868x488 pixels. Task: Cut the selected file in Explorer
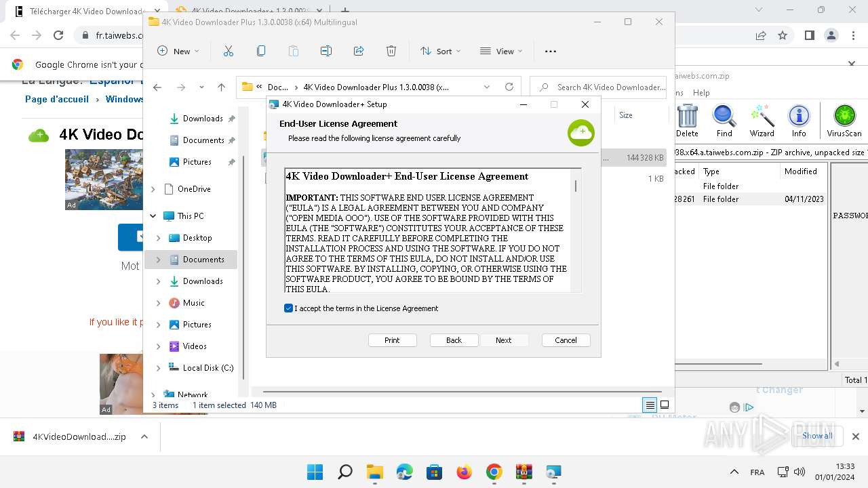tap(229, 51)
